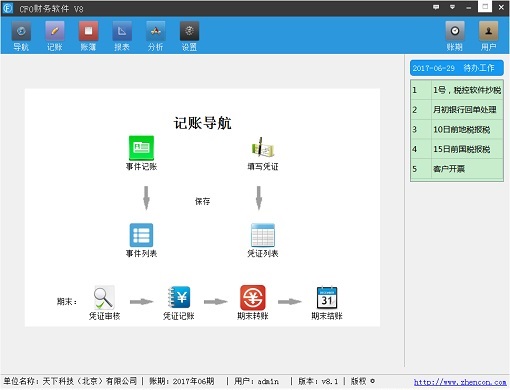
Task: Open the 账簿 red toolbar icon
Action: pyautogui.click(x=88, y=32)
